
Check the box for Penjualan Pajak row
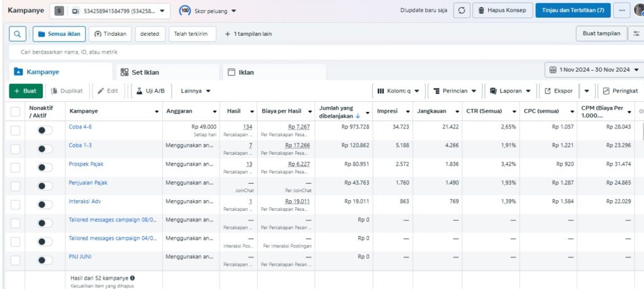(x=16, y=186)
